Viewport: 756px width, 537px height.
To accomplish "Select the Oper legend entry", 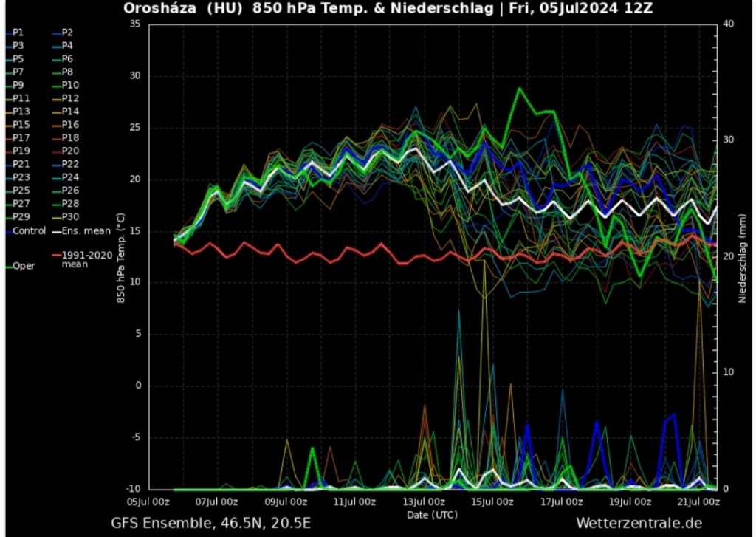I will click(x=23, y=266).
